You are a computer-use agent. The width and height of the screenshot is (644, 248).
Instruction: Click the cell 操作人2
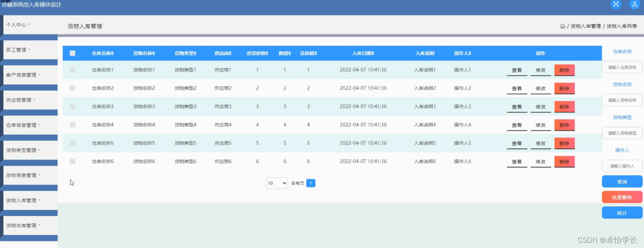[462, 88]
